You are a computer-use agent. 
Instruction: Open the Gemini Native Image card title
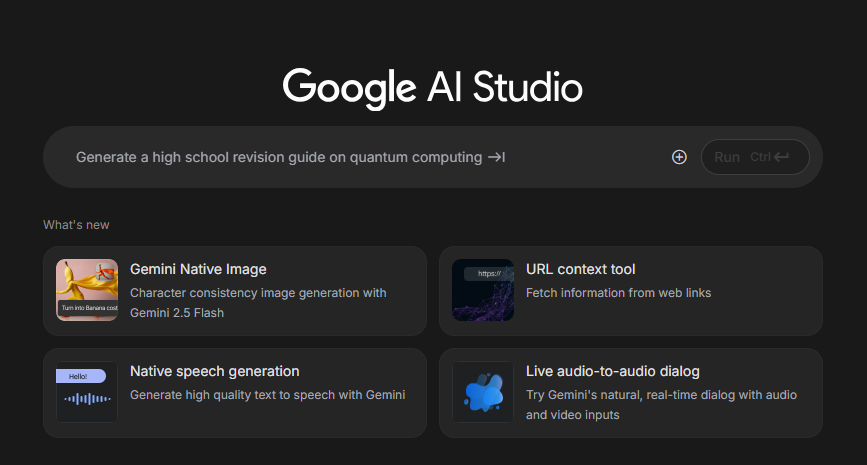(198, 269)
